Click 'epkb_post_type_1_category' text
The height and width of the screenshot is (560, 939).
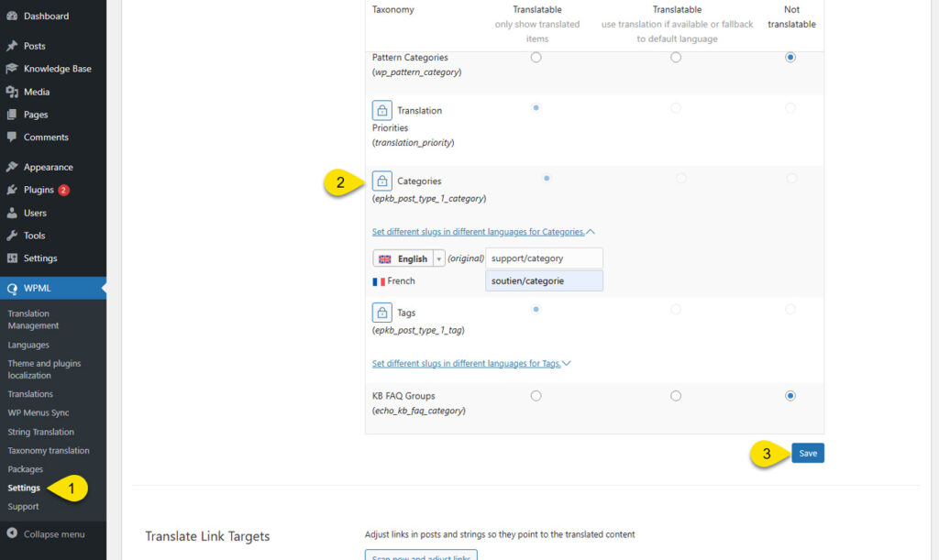(x=429, y=199)
